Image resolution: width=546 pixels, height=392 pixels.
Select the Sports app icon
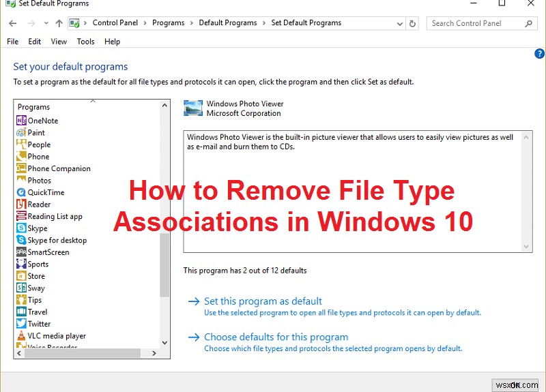point(21,264)
